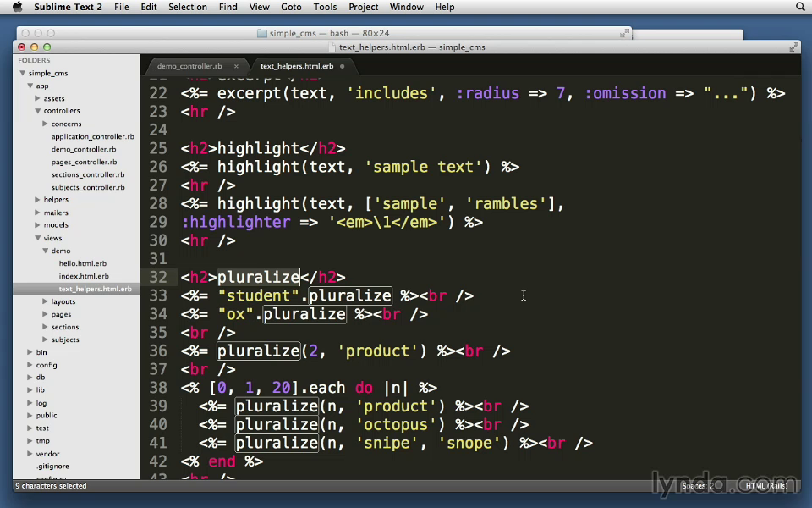Expand the tmp folder
Image resolution: width=812 pixels, height=508 pixels.
pos(30,440)
